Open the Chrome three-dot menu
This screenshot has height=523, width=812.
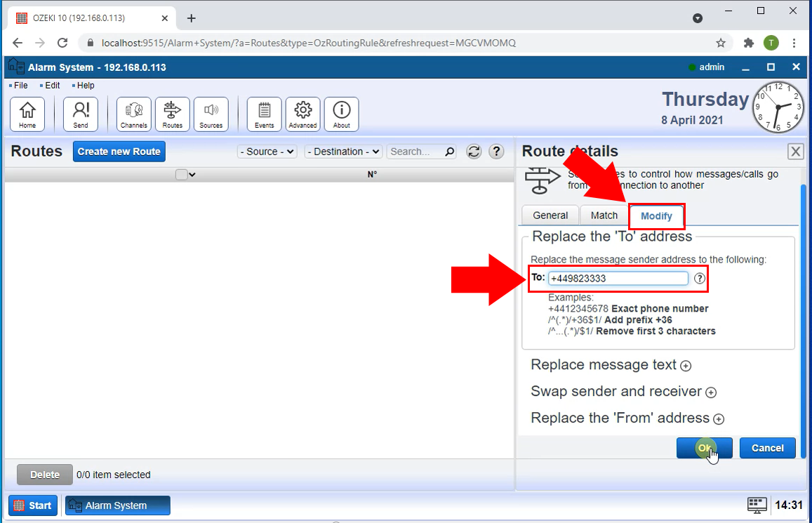click(x=794, y=43)
